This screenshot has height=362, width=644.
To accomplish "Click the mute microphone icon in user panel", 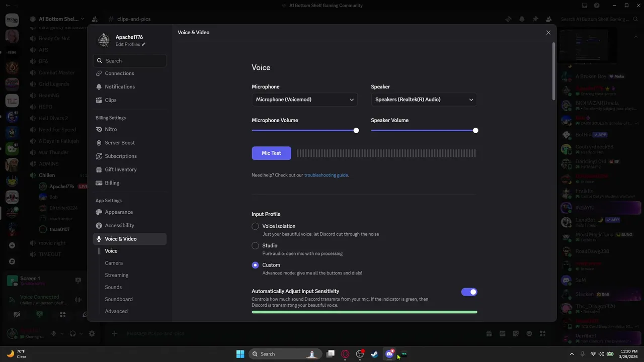I will pos(54,333).
